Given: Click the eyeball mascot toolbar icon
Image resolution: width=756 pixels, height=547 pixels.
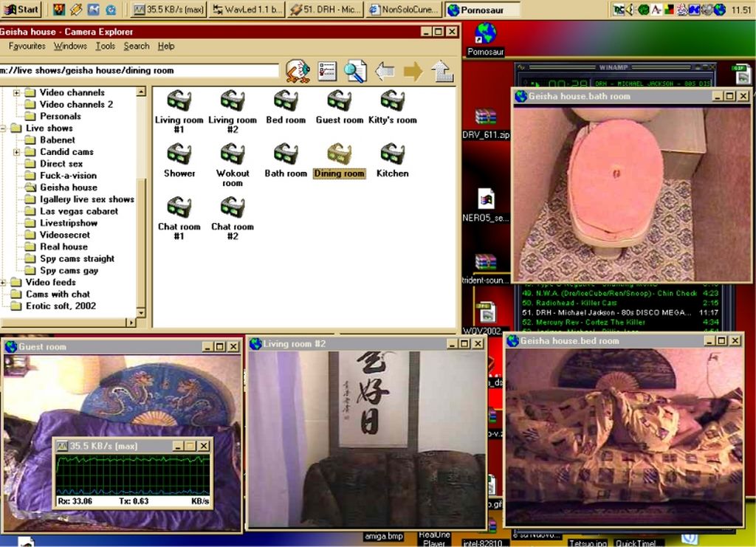Looking at the screenshot, I should [x=298, y=72].
